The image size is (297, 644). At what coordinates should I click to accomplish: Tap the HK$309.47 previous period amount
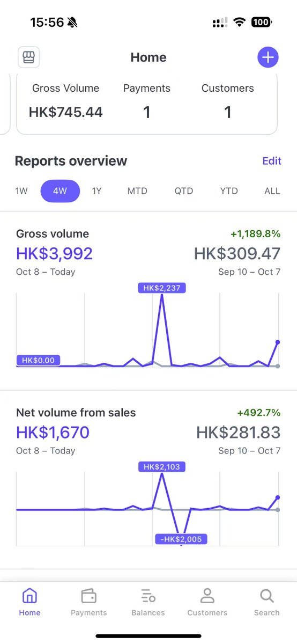[x=237, y=253]
